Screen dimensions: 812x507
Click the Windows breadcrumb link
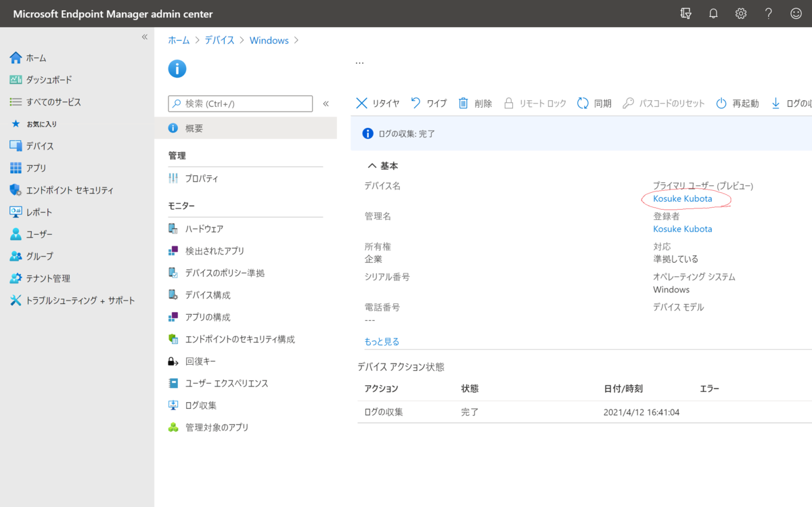269,41
